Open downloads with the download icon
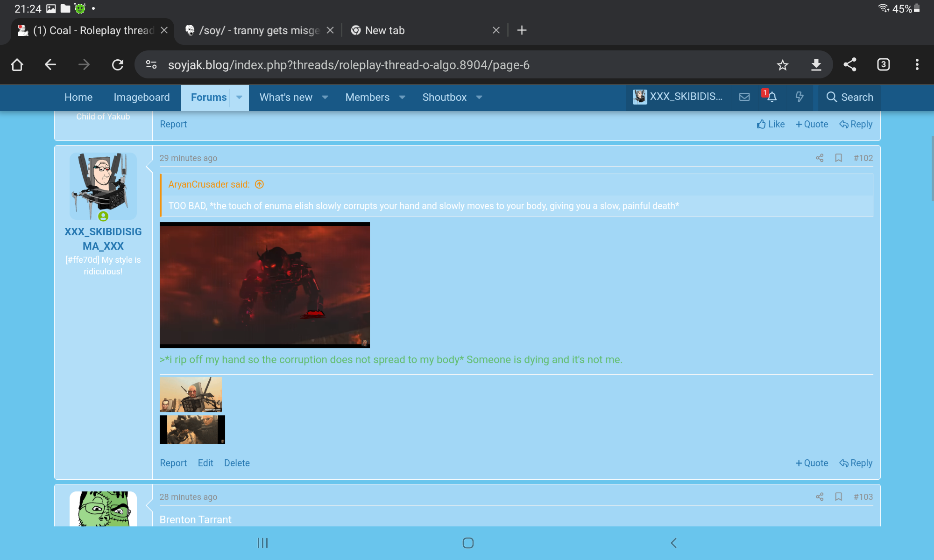 coord(816,65)
